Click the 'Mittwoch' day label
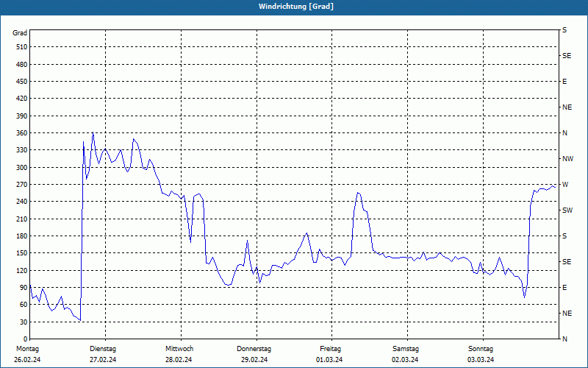 click(179, 349)
